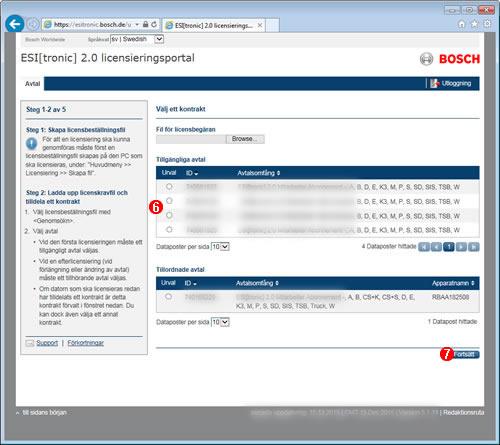This screenshot has width=500, height=445.
Task: Select first radio button in Tillgängliga avtal
Action: 169,186
